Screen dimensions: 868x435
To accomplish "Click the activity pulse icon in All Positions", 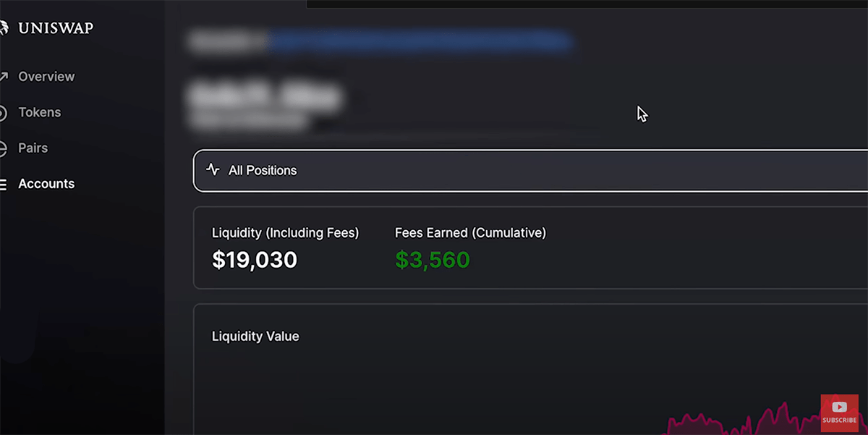I will [213, 170].
